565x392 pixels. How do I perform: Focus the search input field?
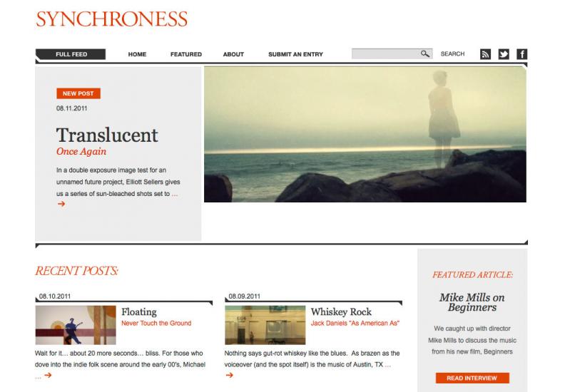385,53
